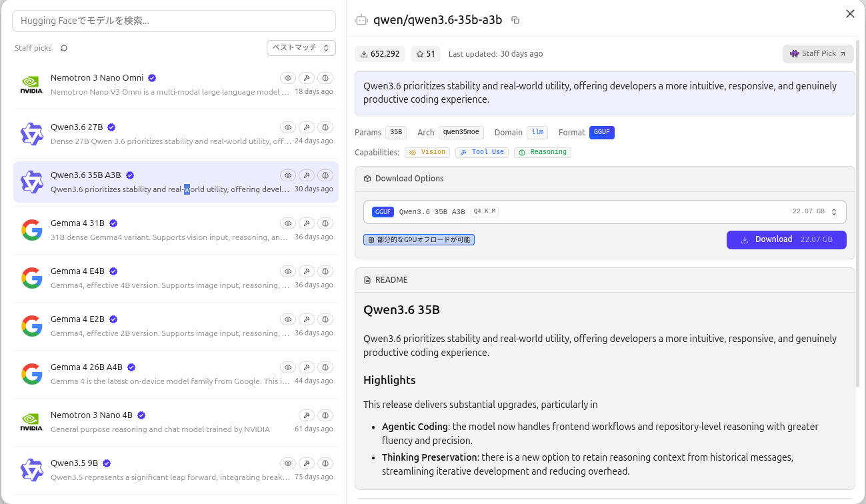The width and height of the screenshot is (866, 504).
Task: Click the Hugging Face model search field
Action: pos(174,21)
